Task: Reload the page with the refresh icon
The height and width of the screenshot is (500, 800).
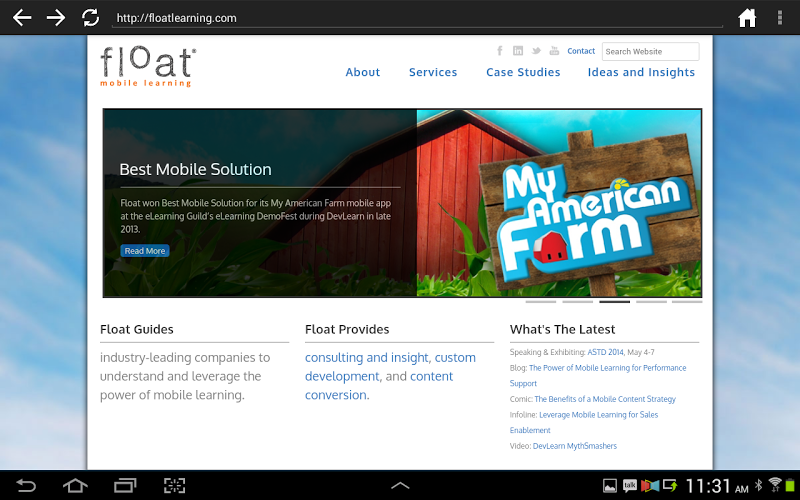Action: (90, 18)
